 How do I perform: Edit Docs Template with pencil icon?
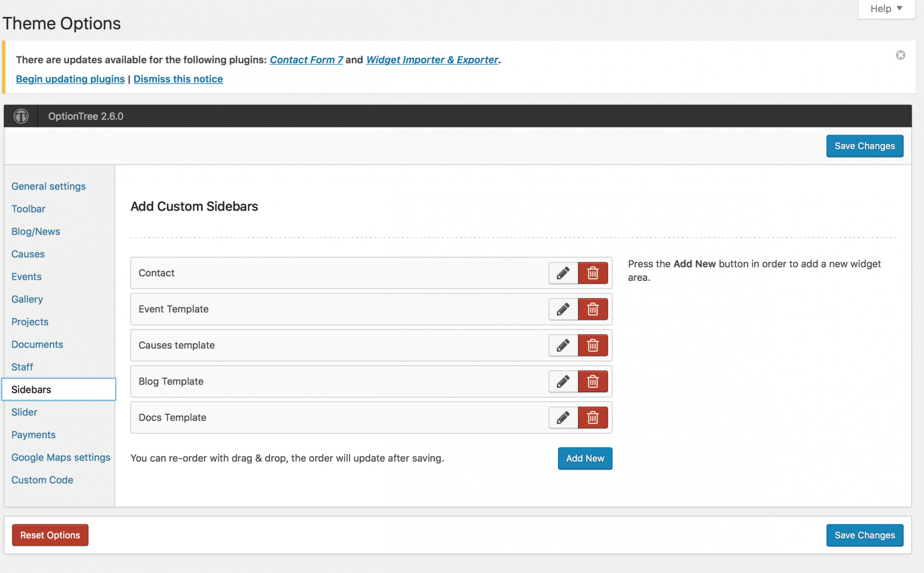coord(563,417)
